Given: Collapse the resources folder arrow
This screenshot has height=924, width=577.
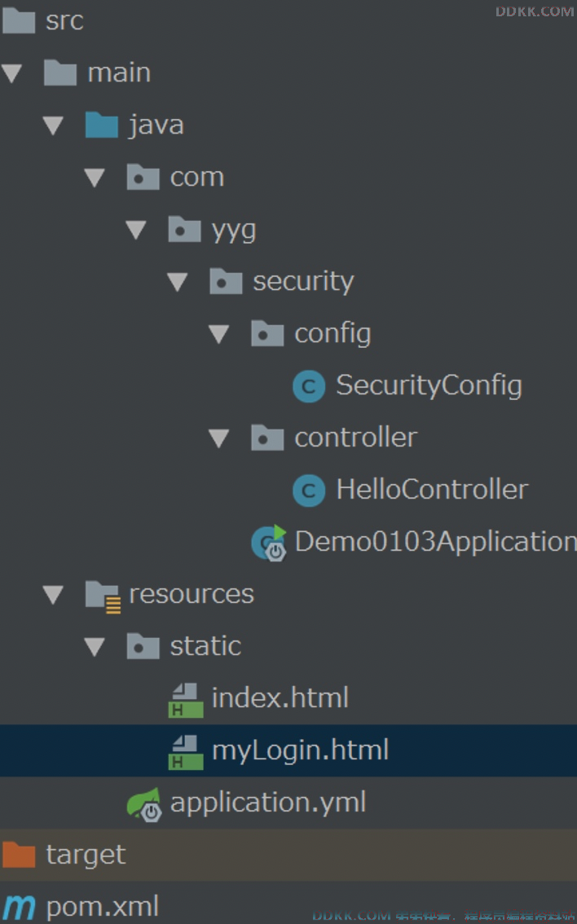Looking at the screenshot, I should pyautogui.click(x=53, y=595).
